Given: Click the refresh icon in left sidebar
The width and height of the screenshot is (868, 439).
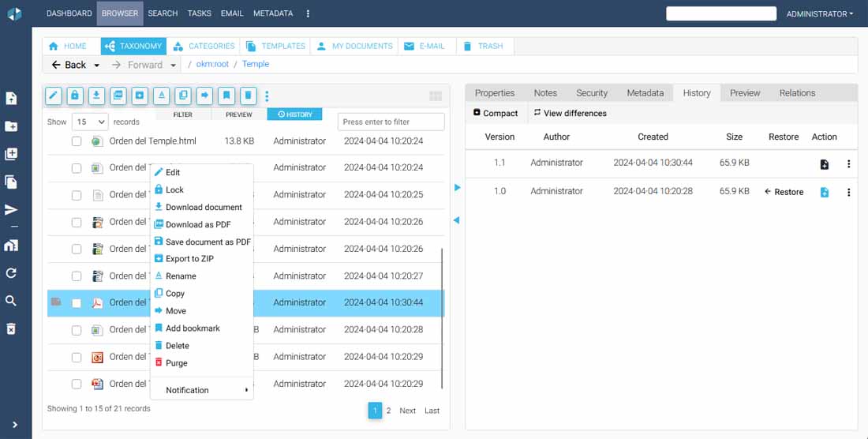Looking at the screenshot, I should (11, 273).
